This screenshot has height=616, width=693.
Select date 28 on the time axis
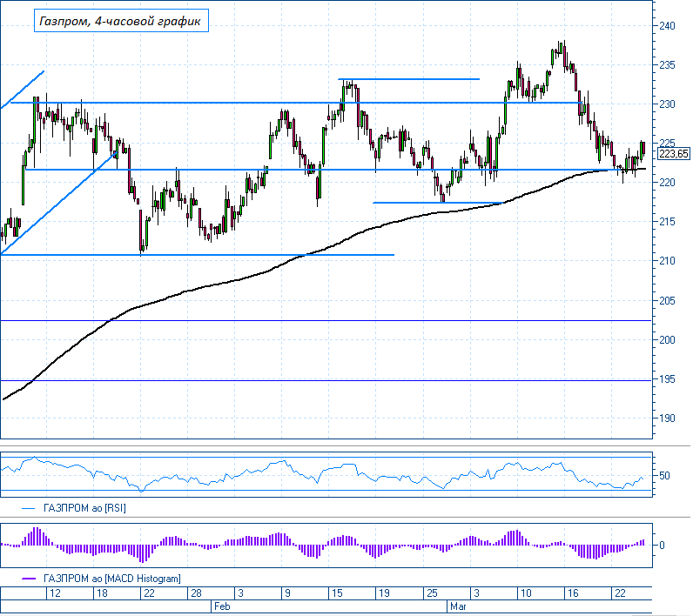(196, 593)
